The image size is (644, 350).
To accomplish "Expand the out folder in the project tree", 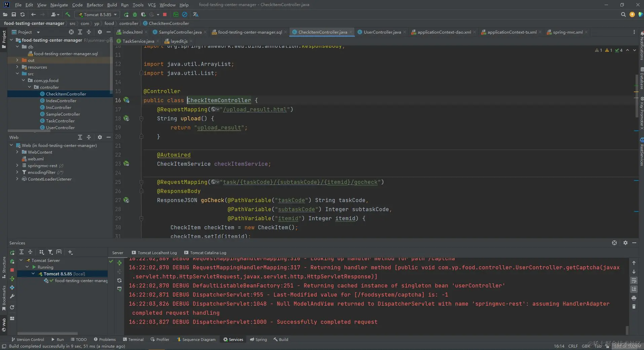I will [17, 60].
